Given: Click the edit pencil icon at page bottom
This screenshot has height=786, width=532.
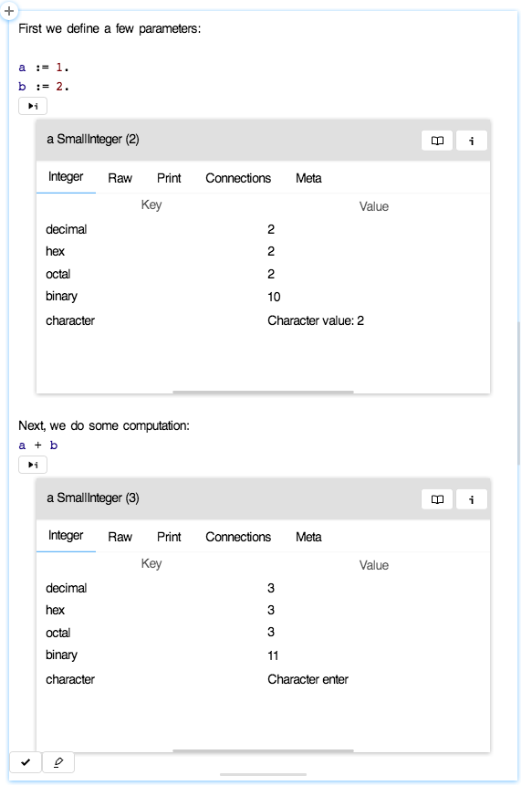Looking at the screenshot, I should [57, 761].
